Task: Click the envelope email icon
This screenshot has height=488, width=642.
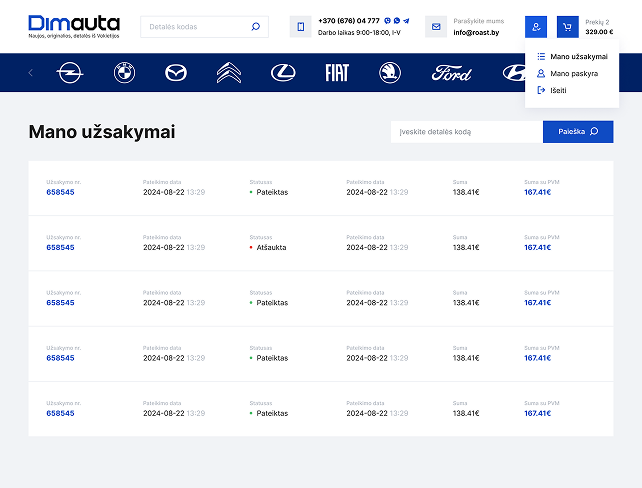Action: pyautogui.click(x=436, y=27)
